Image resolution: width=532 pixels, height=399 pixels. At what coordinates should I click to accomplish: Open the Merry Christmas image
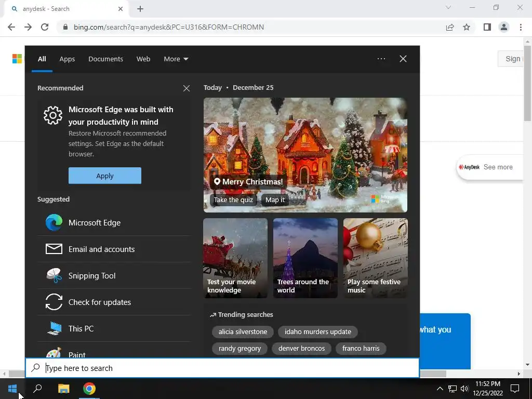pyautogui.click(x=305, y=155)
